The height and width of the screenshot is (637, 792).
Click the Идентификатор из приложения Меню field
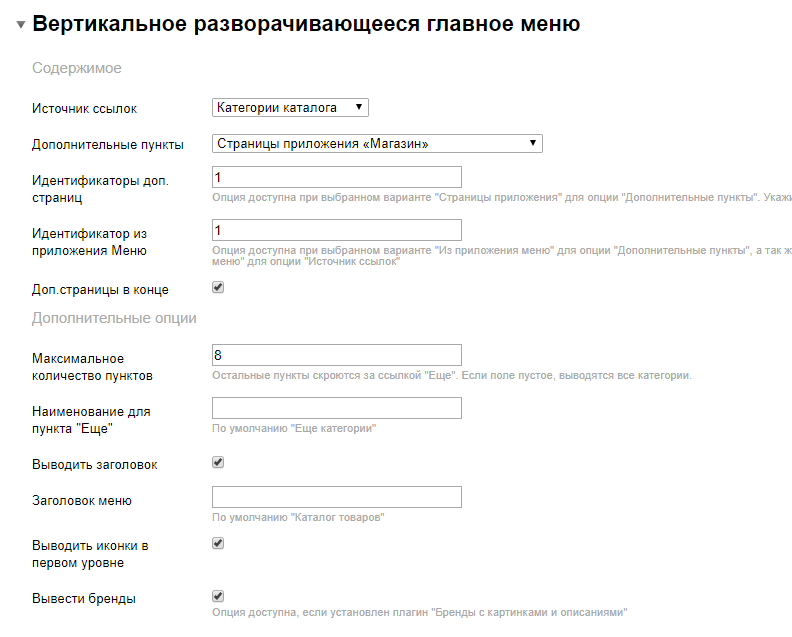336,231
